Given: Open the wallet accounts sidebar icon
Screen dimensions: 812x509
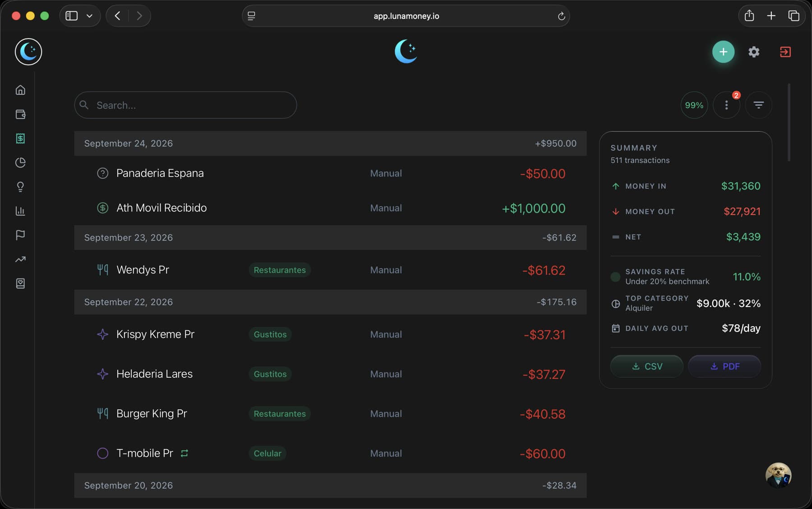Looking at the screenshot, I should (x=20, y=114).
